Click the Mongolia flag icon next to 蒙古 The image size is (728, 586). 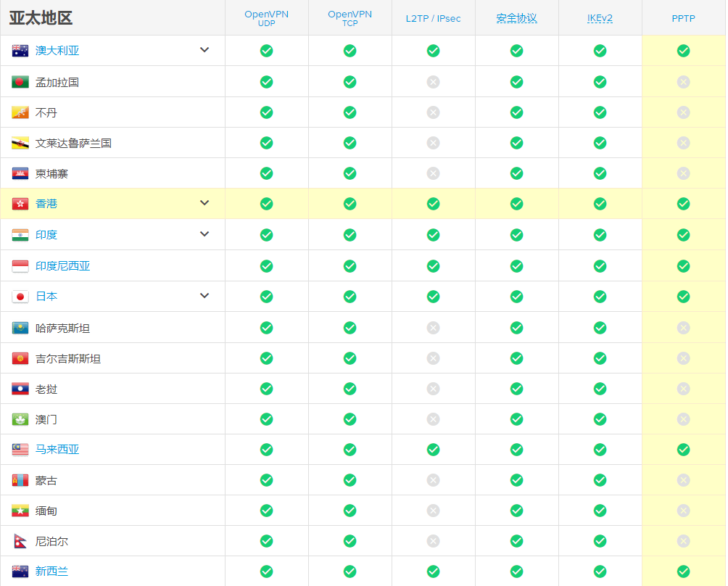coord(20,480)
